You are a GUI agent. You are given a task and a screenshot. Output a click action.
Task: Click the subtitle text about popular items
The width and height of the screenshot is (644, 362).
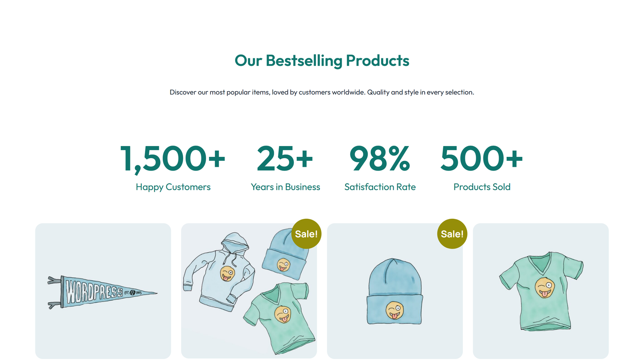(x=322, y=92)
